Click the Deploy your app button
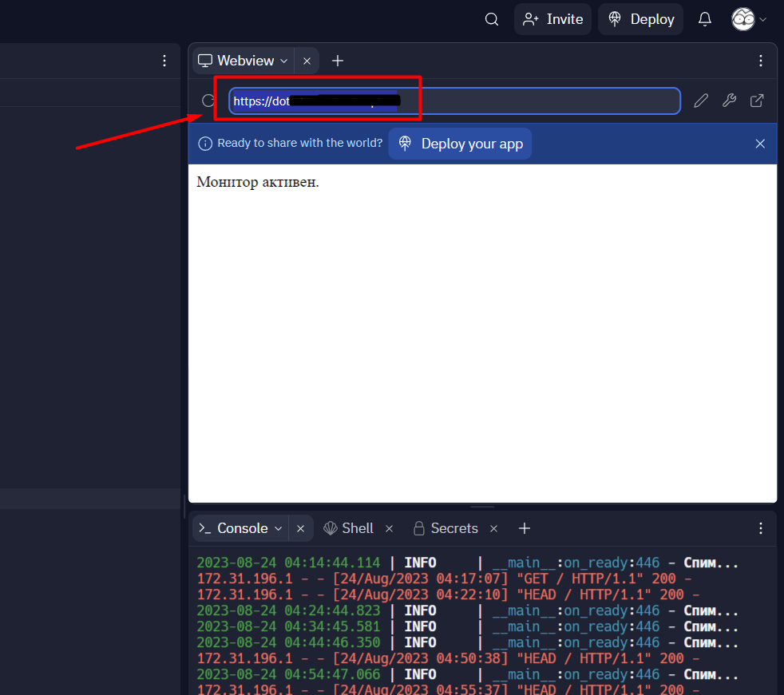 460,143
